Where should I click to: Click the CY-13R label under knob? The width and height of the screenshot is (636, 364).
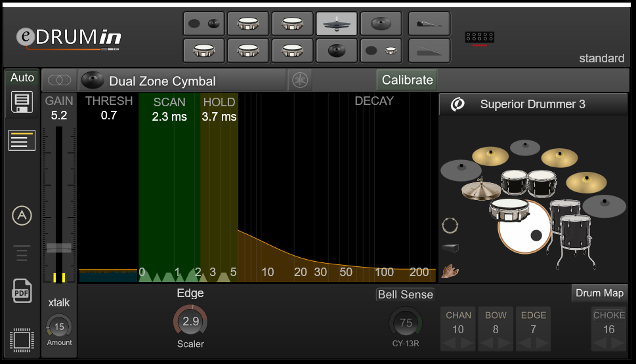coord(406,343)
